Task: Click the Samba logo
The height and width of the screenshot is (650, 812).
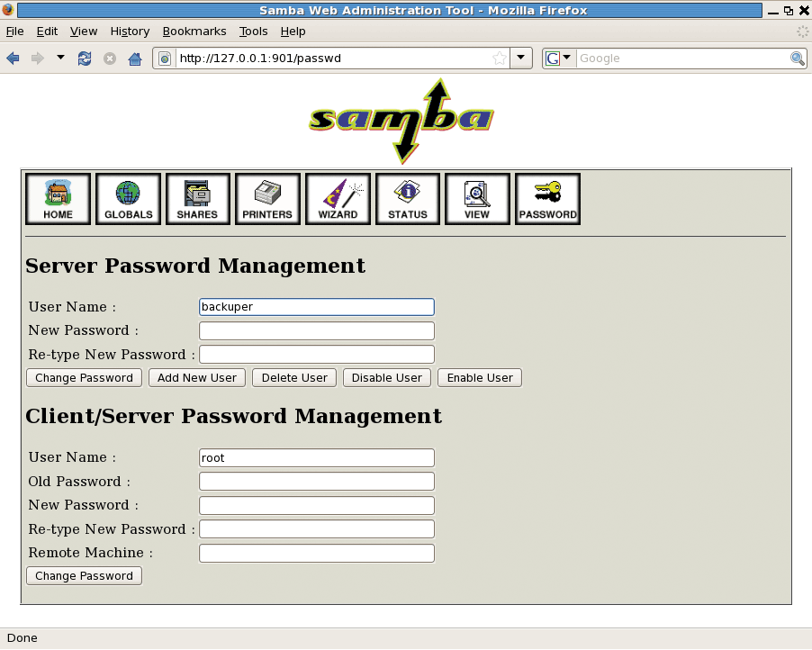Action: point(401,121)
